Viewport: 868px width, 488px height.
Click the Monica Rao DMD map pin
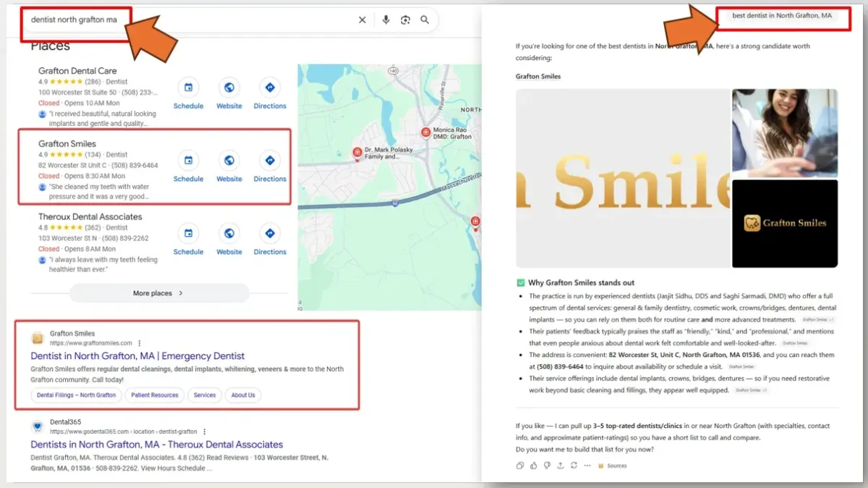426,132
